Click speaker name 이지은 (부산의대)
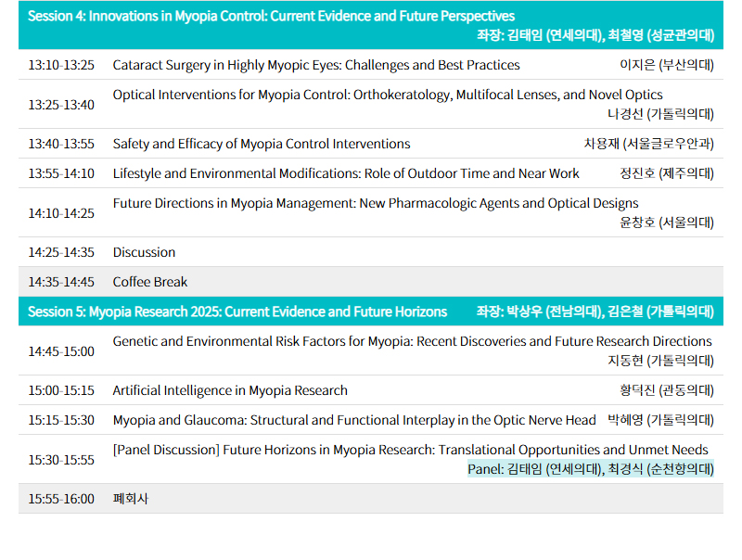 click(x=667, y=65)
